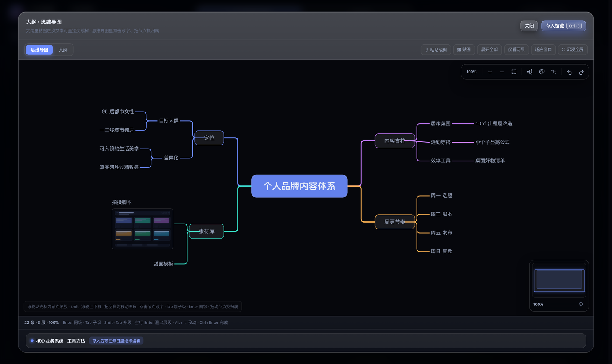612x364 pixels.
Task: Select the 素材库 node
Action: [207, 231]
